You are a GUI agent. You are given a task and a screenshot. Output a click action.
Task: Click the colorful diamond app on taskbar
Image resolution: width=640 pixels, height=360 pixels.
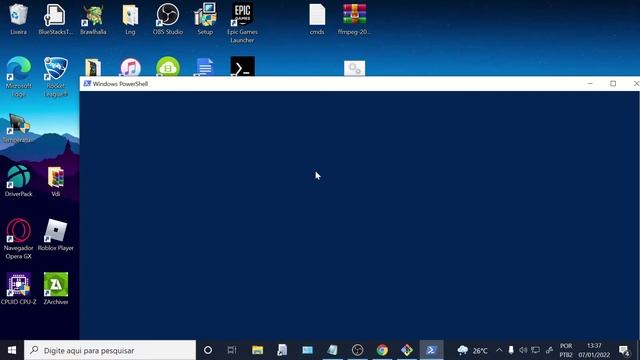pos(407,350)
